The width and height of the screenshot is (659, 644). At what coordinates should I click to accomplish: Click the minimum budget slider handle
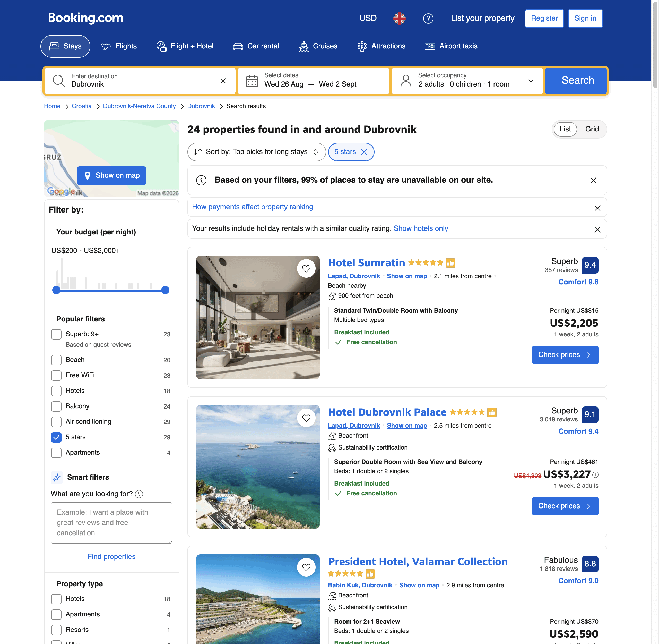[56, 290]
